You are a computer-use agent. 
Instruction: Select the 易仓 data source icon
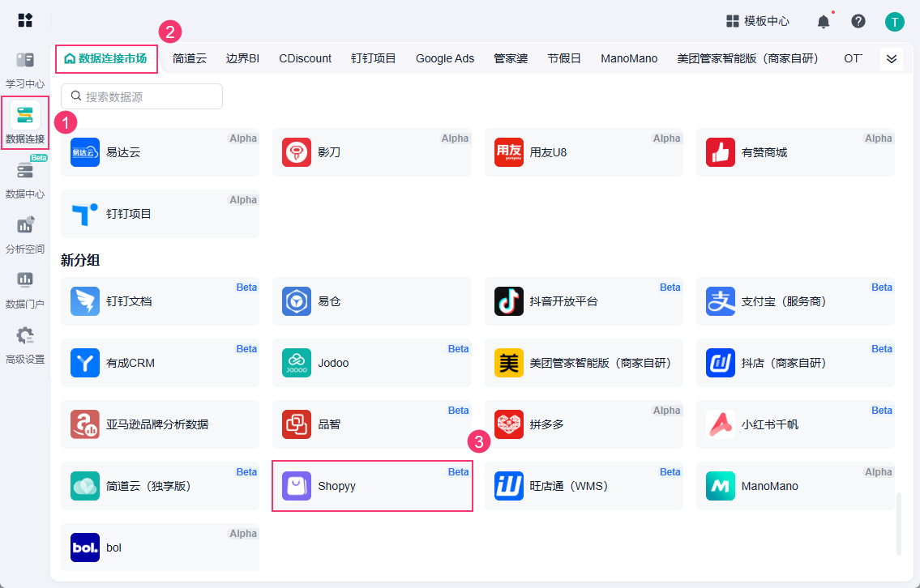pyautogui.click(x=297, y=301)
